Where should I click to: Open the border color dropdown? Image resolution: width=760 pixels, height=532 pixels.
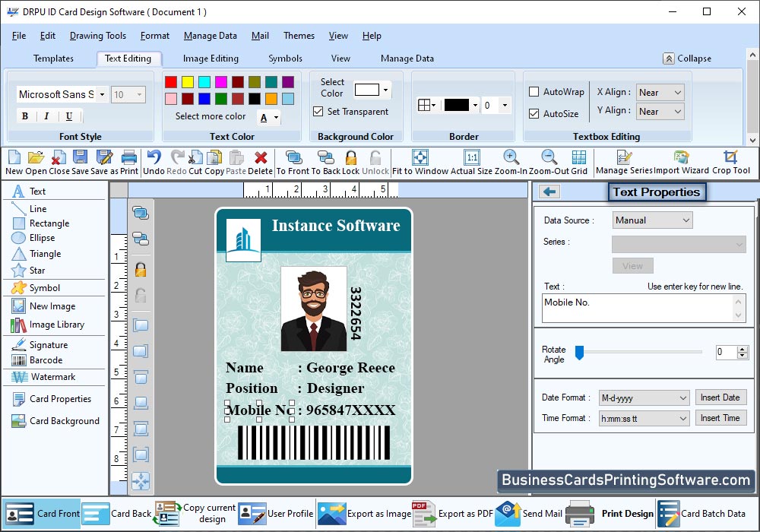click(x=475, y=105)
